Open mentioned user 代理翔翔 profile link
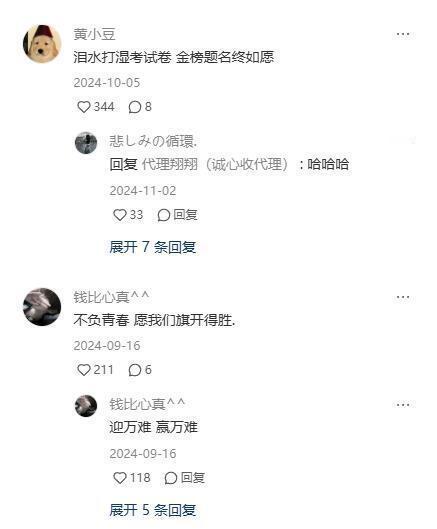Viewport: 437px width, 529px height. click(x=215, y=165)
